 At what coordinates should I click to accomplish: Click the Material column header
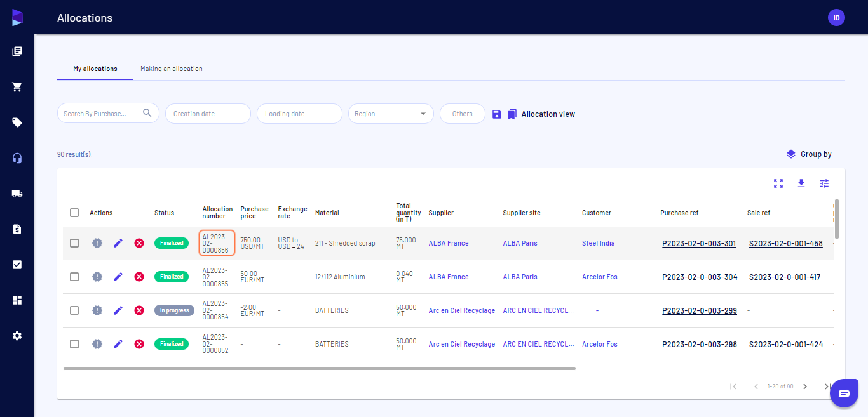pos(327,213)
